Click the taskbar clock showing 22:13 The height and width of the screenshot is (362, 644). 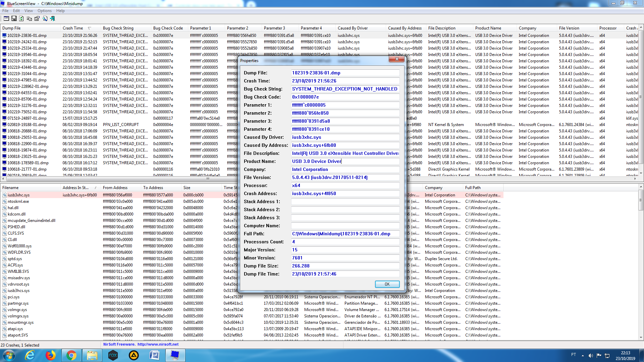tap(625, 356)
